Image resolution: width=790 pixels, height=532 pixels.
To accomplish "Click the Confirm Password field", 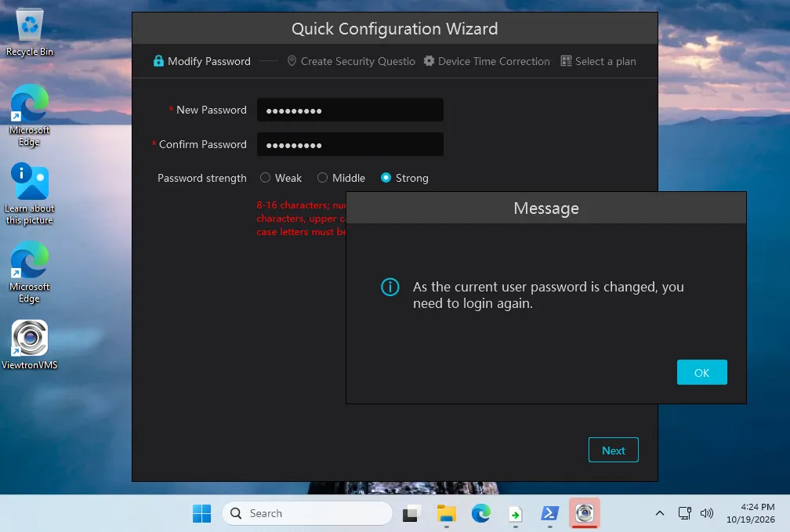I will click(x=350, y=145).
